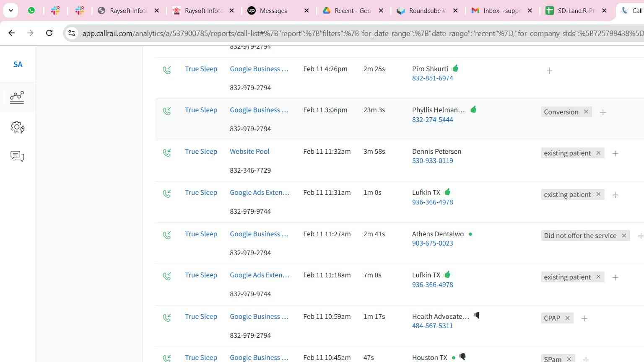Click browser back arrow
Viewport: 644px width, 362px height.
tap(12, 33)
